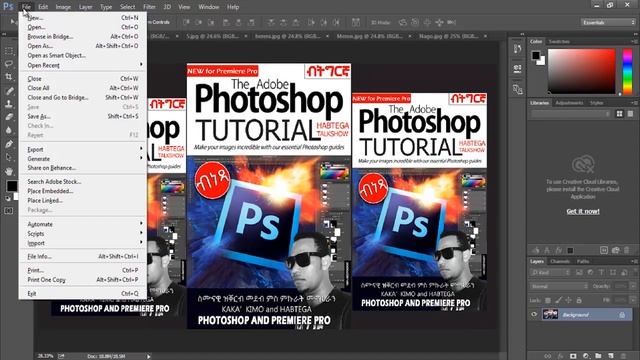Screen dimensions: 640x360
Task: Open the Nago.jpg document tab
Action: coord(449,36)
